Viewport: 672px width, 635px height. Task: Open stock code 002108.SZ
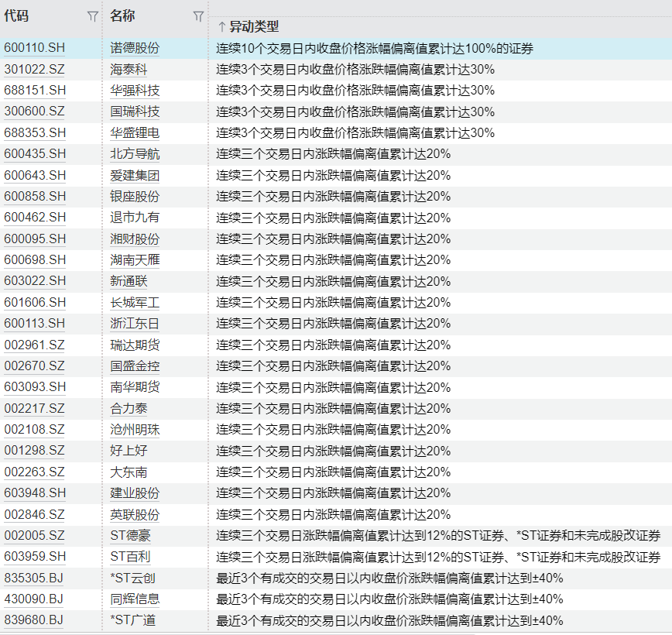pyautogui.click(x=34, y=429)
